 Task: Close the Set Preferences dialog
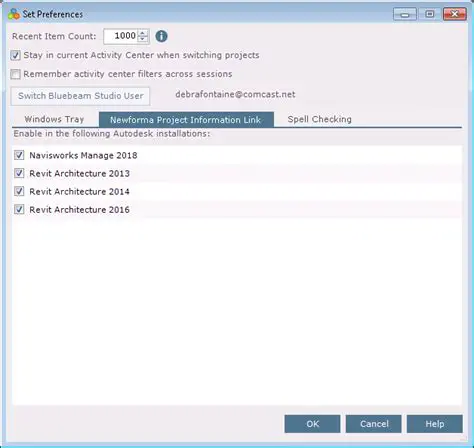(455, 14)
